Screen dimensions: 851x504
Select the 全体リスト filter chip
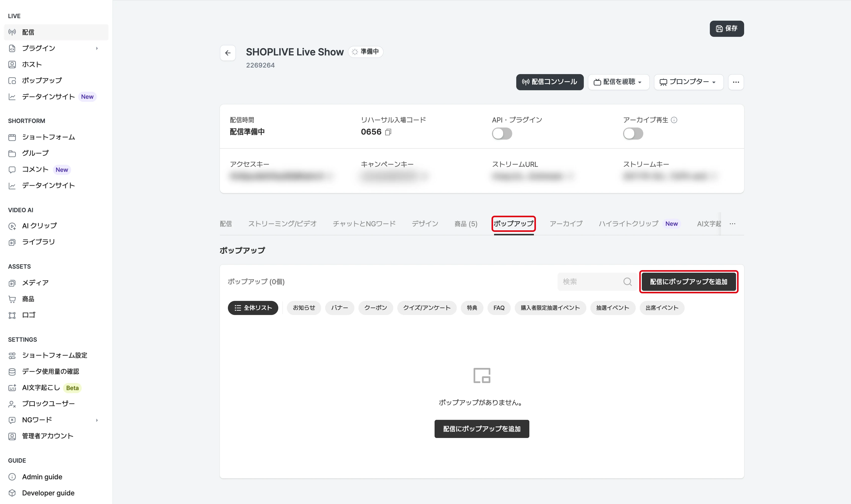[253, 308]
